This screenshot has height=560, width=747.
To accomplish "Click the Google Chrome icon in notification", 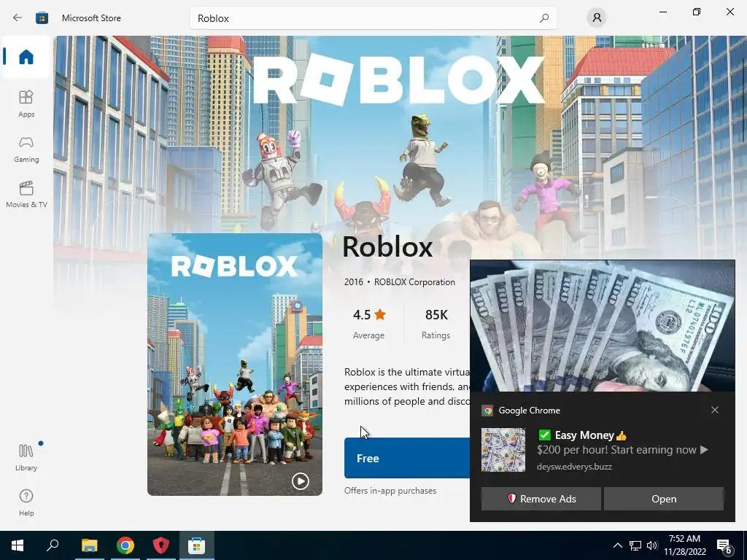I will pos(487,411).
